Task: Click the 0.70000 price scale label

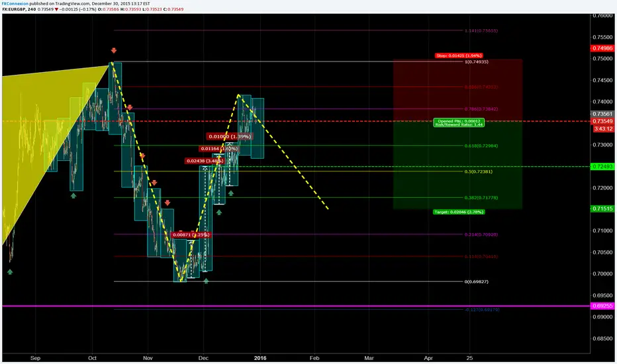Action: [x=603, y=273]
